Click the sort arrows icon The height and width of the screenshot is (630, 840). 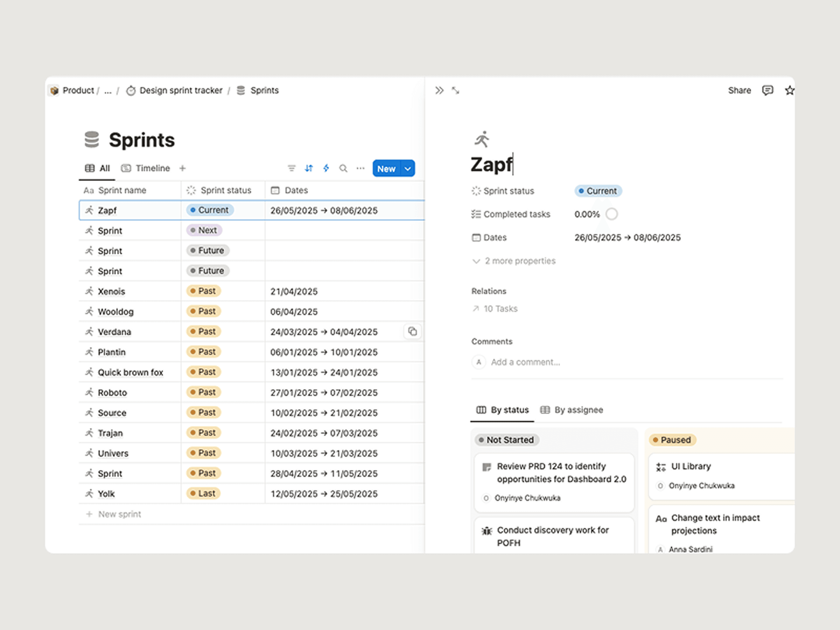pos(309,168)
